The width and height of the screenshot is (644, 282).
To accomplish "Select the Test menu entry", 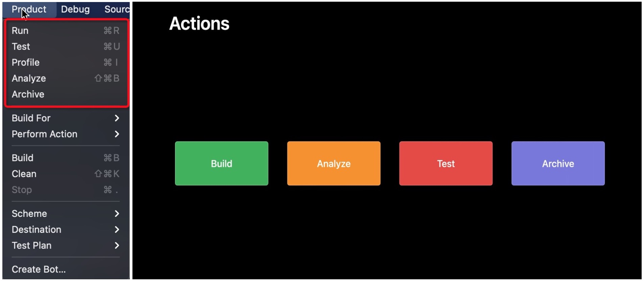I will click(66, 47).
